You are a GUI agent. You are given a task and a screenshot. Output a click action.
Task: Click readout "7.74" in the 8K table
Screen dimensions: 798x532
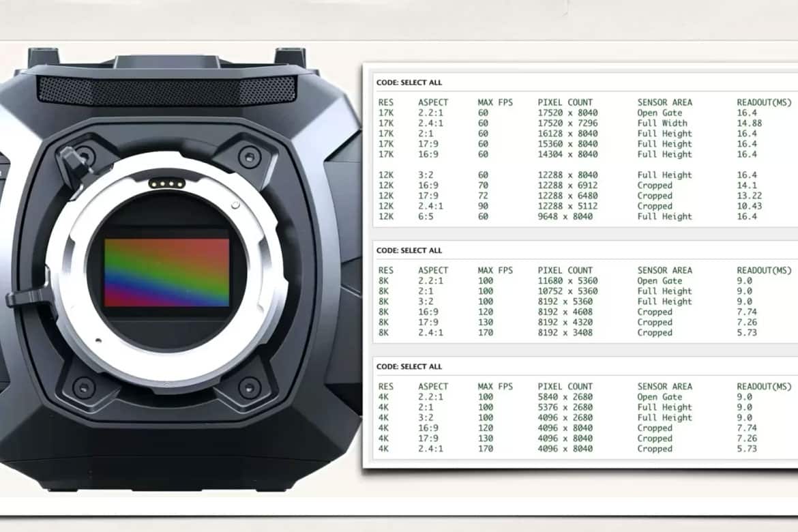747,312
